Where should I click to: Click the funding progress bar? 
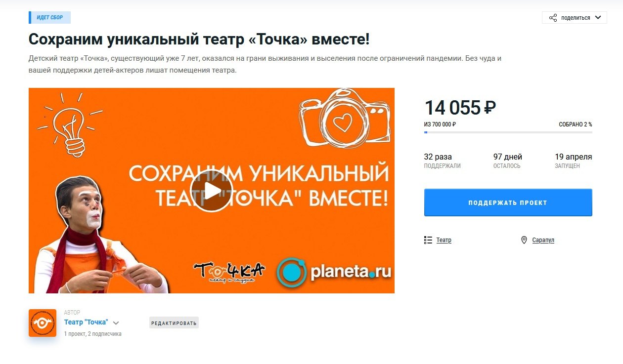coord(508,132)
